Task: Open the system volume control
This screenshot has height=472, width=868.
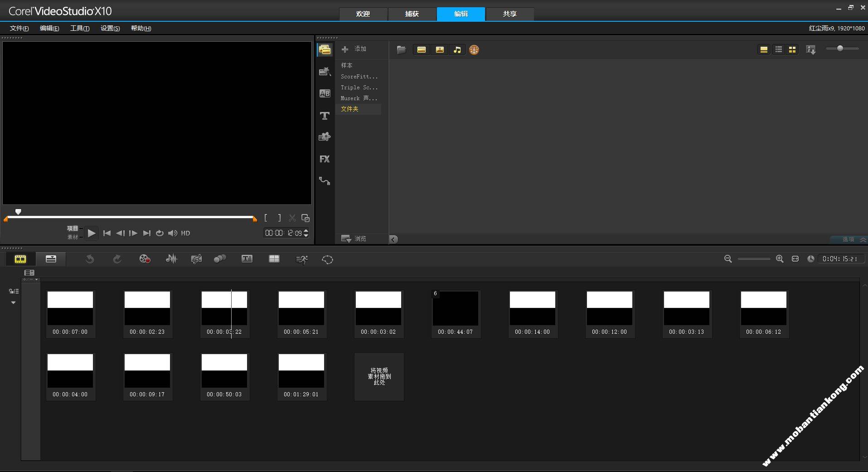Action: (173, 233)
